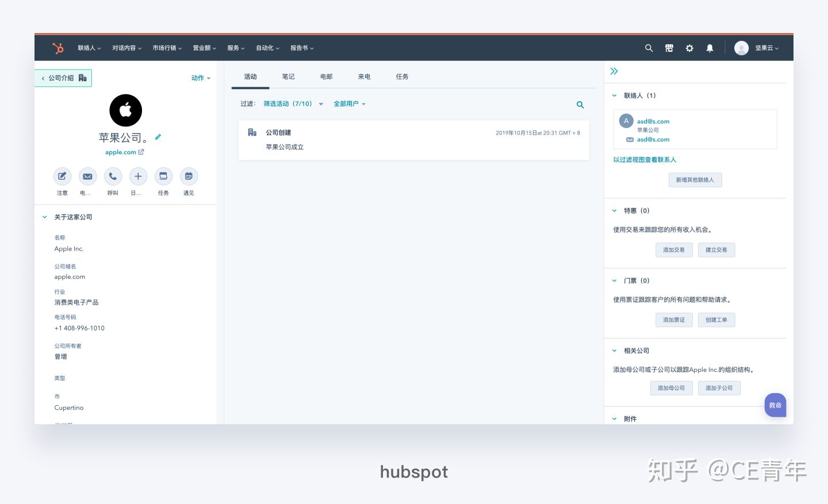Click the Apple company logo avatar

coord(125,110)
